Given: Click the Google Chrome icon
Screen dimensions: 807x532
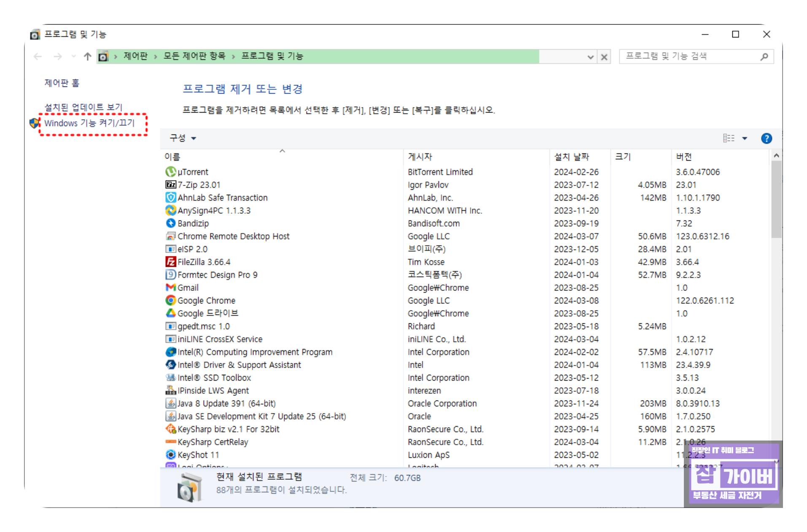Looking at the screenshot, I should 170,300.
